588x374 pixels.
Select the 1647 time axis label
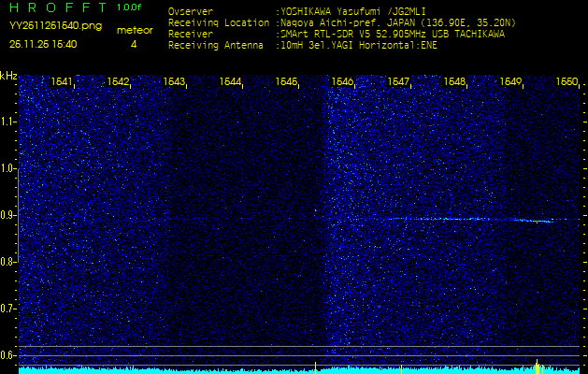[399, 82]
